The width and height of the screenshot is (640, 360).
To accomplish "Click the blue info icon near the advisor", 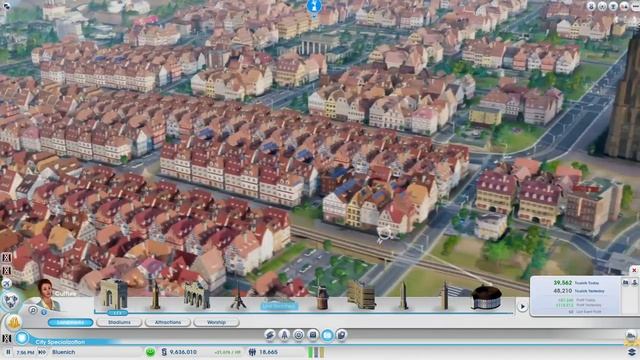I will point(44,312).
